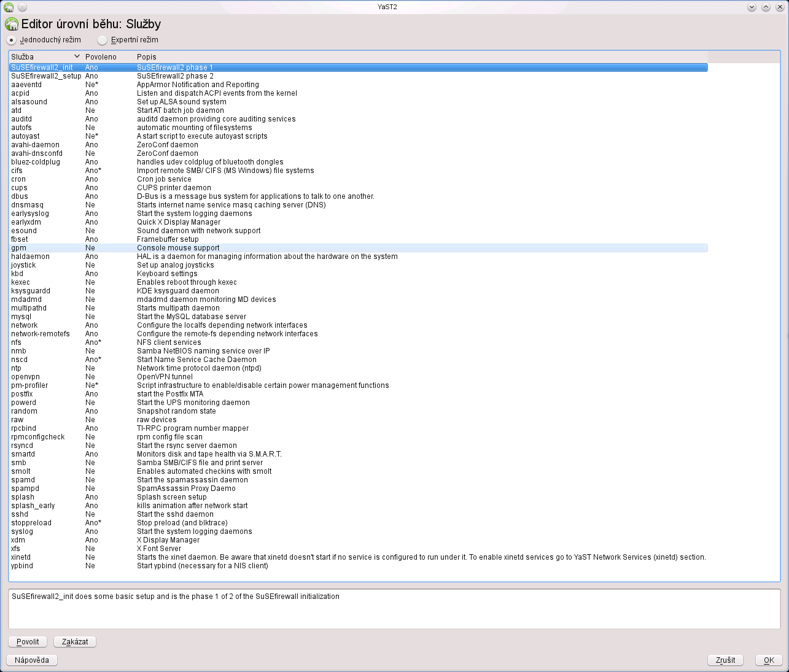Click 'OpenVPN tunnel' description
Image resolution: width=789 pixels, height=672 pixels.
pos(165,377)
